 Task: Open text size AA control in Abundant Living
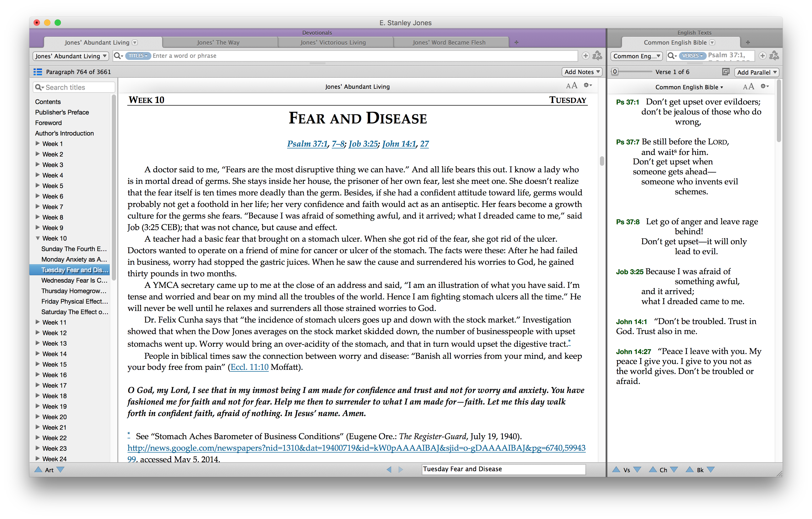tap(572, 86)
